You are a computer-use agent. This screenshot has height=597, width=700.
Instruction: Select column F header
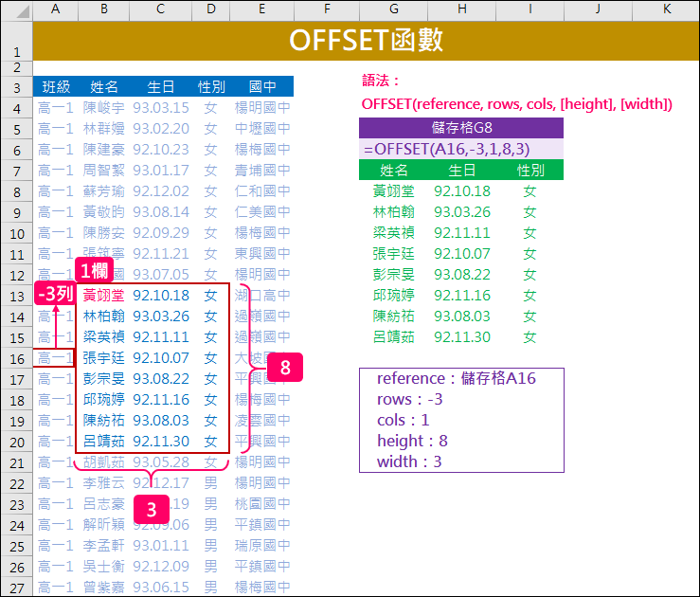(327, 9)
